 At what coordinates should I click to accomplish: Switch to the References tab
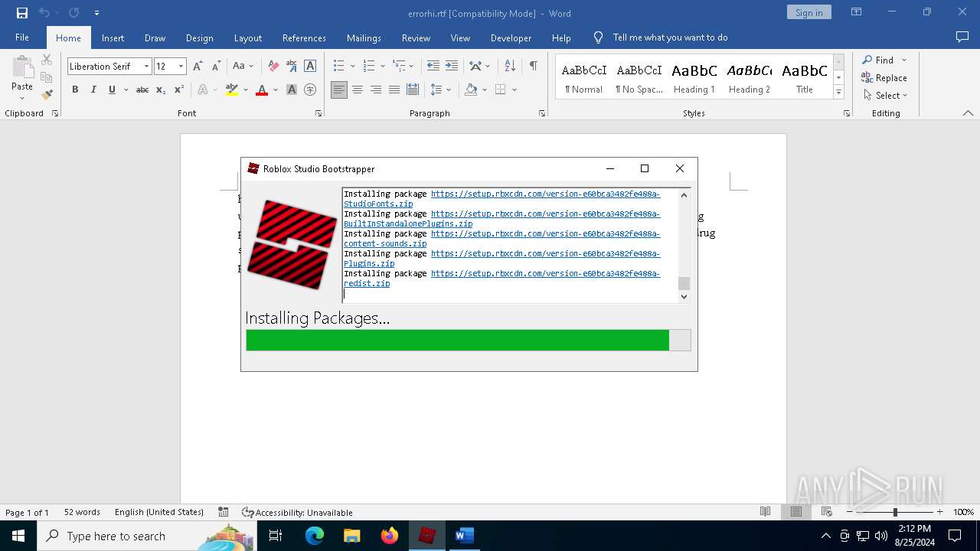click(x=304, y=37)
